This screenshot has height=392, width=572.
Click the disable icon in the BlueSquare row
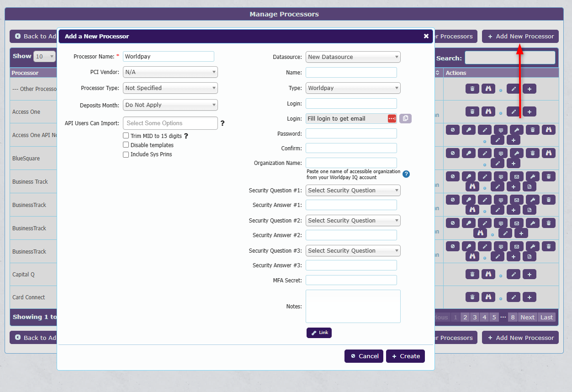point(453,153)
